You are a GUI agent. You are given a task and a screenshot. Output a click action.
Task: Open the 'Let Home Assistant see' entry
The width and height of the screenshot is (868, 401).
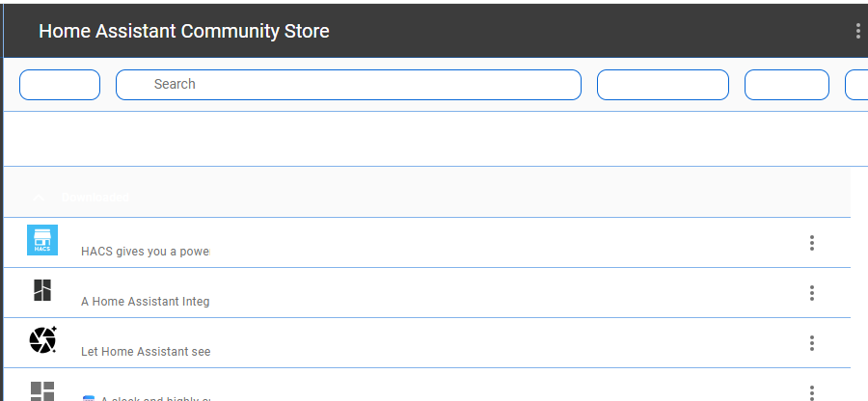[145, 352]
